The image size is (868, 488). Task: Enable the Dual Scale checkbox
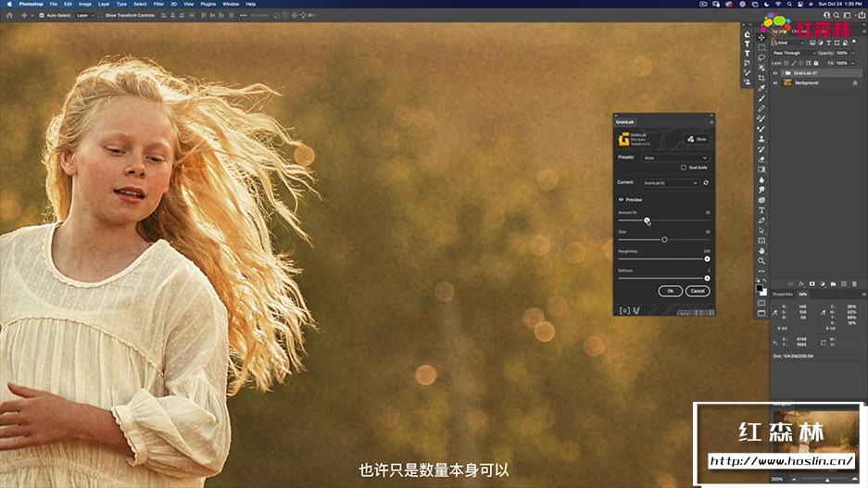[x=684, y=167]
